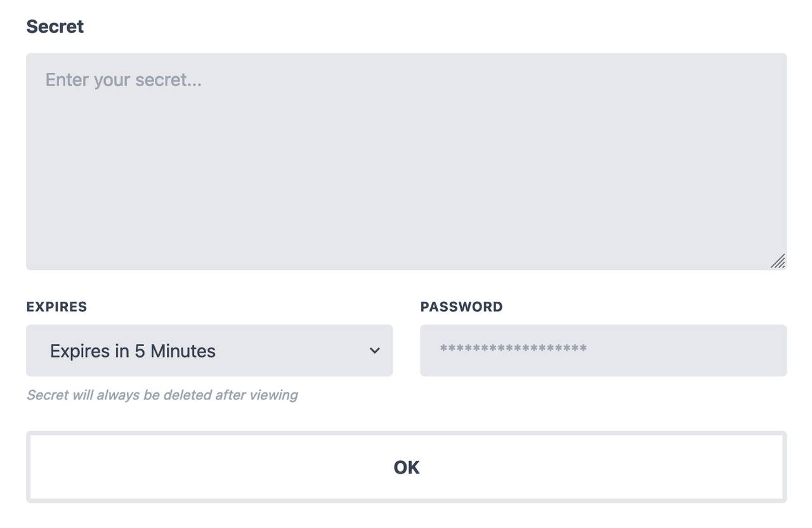Click the note about secret deletion after viewing
Image resolution: width=812 pixels, height=528 pixels.
[x=162, y=395]
